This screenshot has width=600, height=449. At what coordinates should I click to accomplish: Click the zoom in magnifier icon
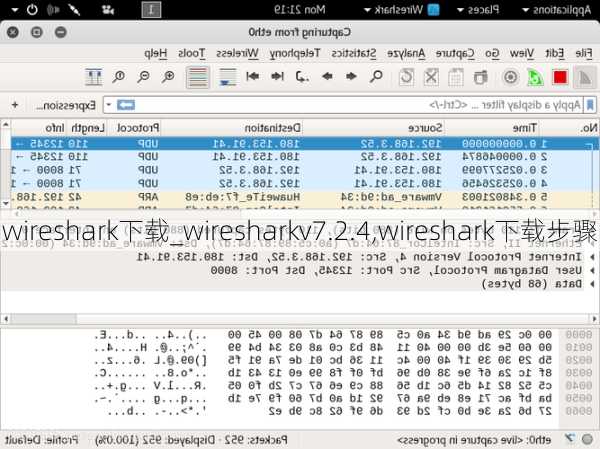(x=168, y=77)
